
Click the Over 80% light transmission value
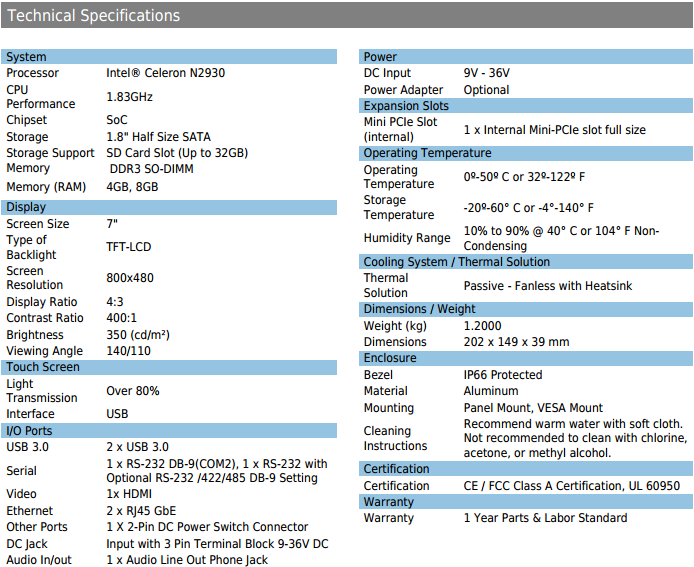(x=133, y=391)
